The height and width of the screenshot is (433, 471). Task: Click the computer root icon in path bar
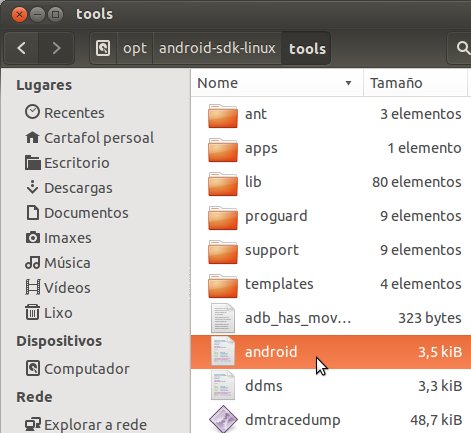[103, 48]
